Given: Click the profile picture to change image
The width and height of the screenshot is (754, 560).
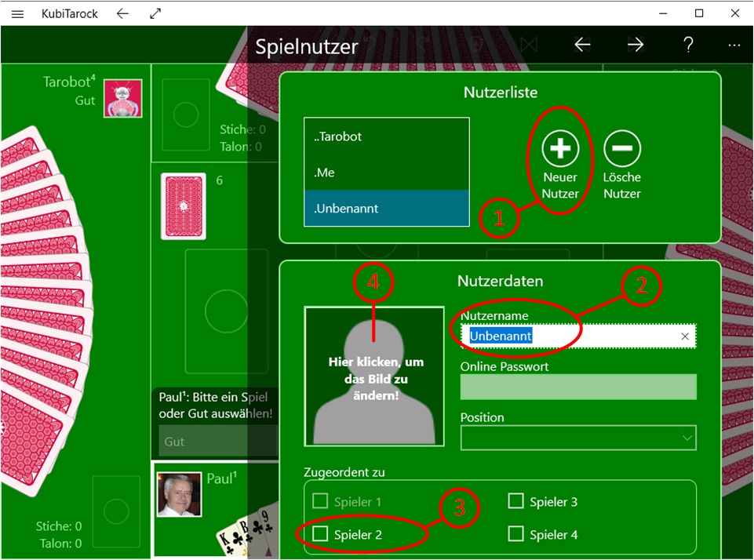Looking at the screenshot, I should point(374,376).
